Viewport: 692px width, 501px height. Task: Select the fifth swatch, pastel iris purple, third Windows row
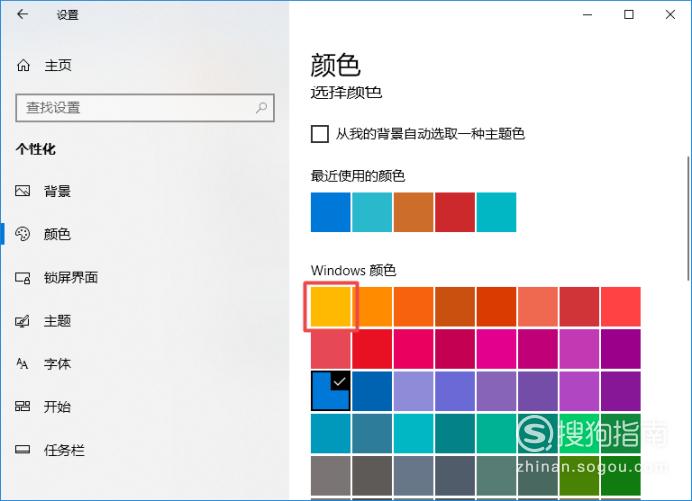click(496, 391)
